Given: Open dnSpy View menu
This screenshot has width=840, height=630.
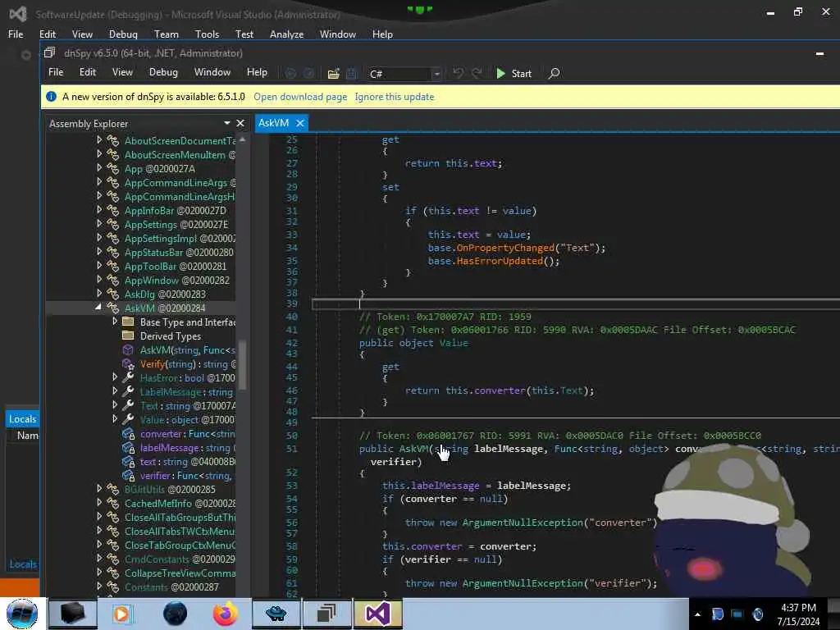Looking at the screenshot, I should coord(122,72).
